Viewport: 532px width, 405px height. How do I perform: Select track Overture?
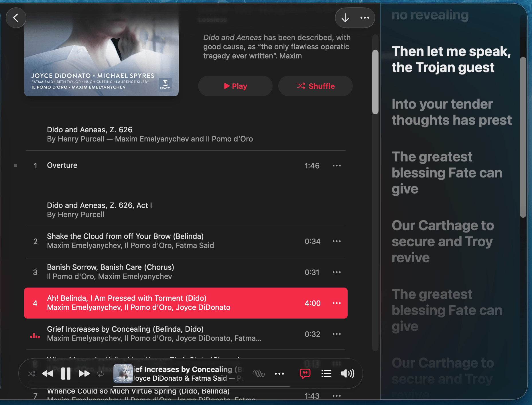point(186,166)
